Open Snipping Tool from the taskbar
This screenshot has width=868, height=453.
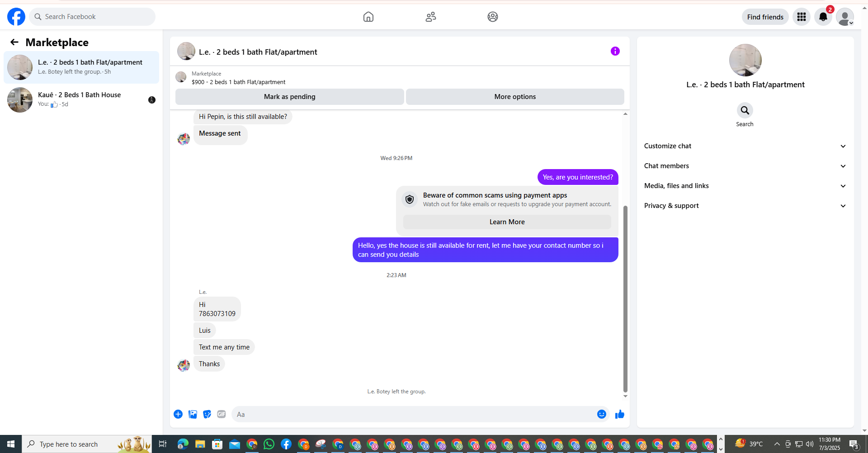[x=321, y=444]
